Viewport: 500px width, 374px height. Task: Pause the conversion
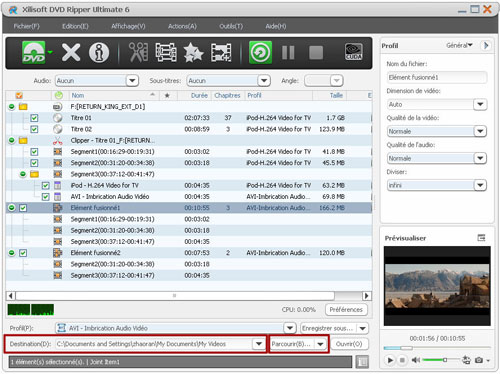pos(288,52)
